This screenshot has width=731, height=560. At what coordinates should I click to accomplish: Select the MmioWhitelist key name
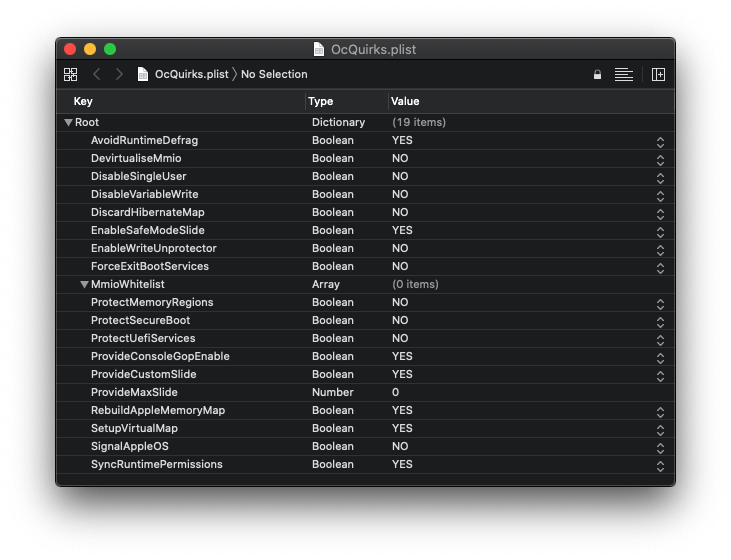click(x=127, y=284)
